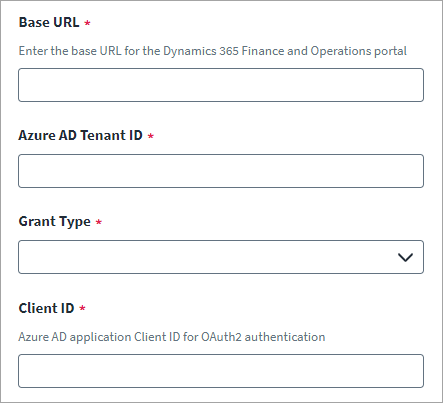The width and height of the screenshot is (443, 403).
Task: Click the Base URL helper description text
Action: (x=213, y=51)
